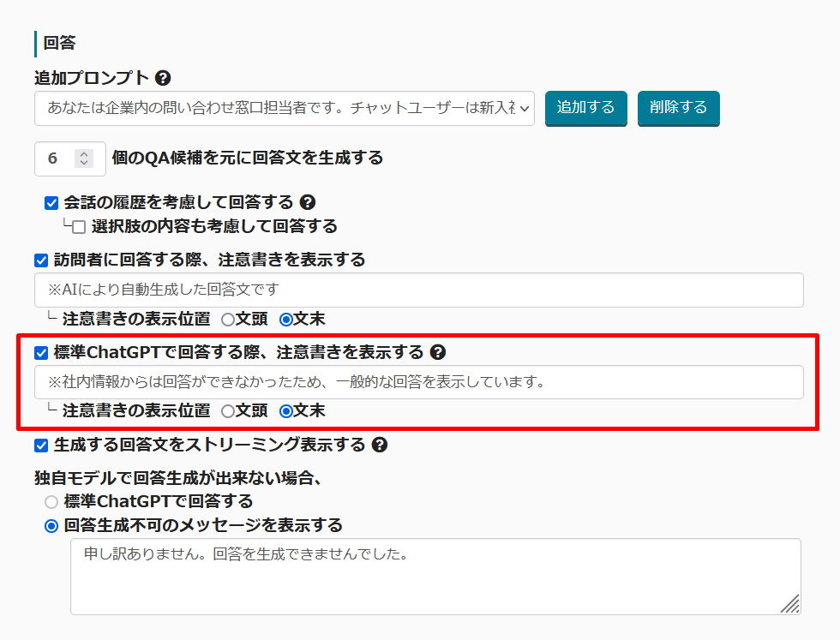Select 標準ChatGPTで回答する radio option
The height and width of the screenshot is (640, 840).
tap(51, 502)
